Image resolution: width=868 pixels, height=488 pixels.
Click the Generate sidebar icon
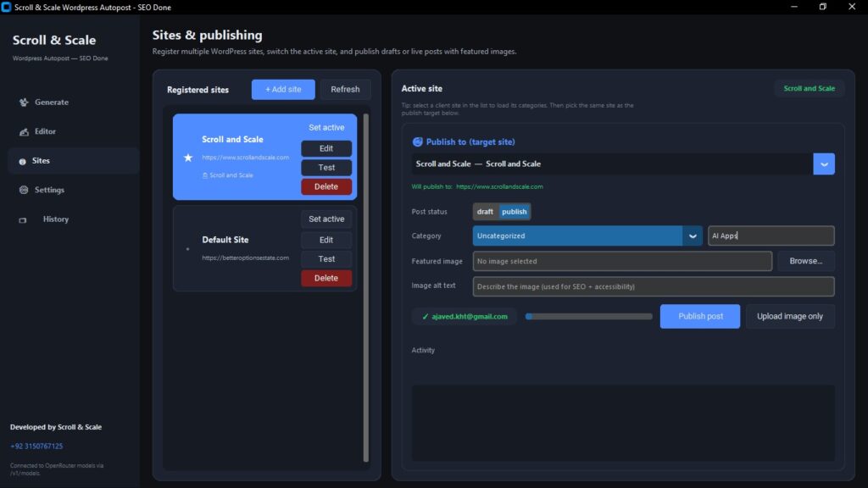pos(24,103)
